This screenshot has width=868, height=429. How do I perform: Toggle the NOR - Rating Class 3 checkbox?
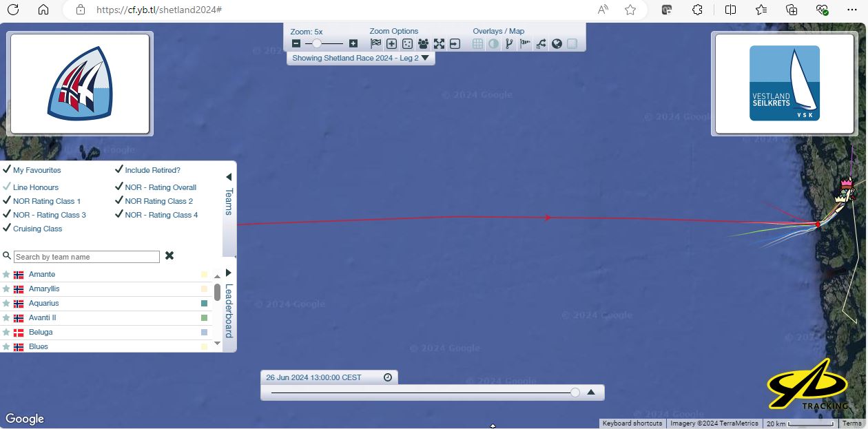pos(7,214)
